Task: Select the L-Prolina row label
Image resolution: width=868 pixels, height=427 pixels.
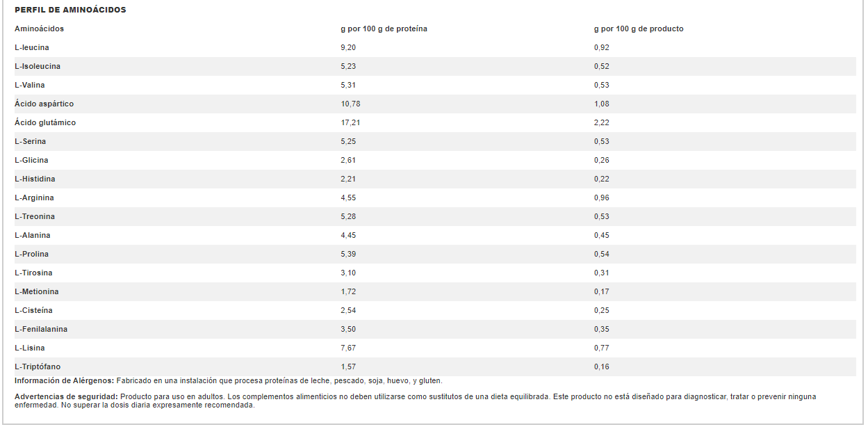Action: pos(32,254)
